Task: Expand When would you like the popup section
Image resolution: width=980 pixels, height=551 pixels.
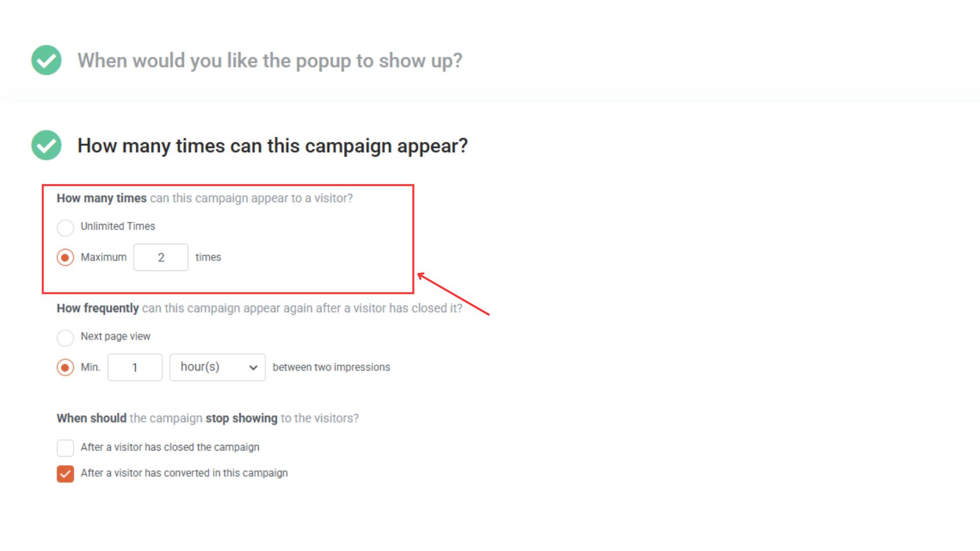Action: point(269,61)
